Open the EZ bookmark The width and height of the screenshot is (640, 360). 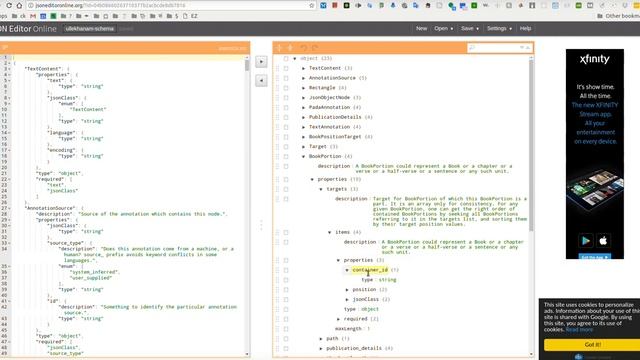tap(191, 16)
